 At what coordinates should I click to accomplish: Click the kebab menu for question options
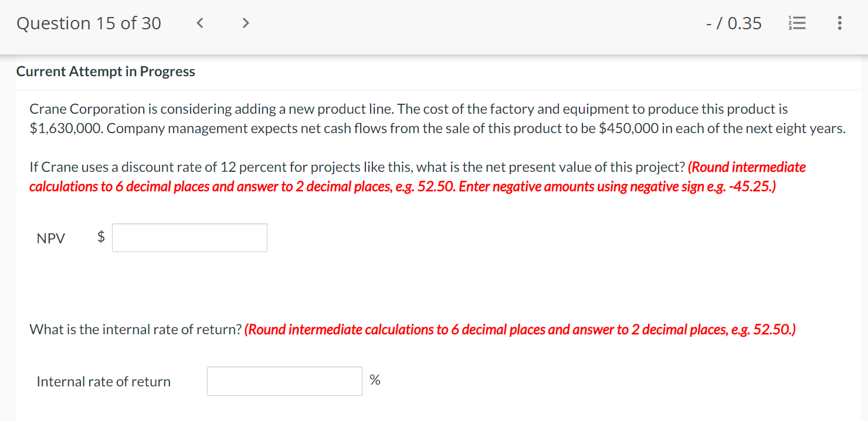[x=840, y=23]
